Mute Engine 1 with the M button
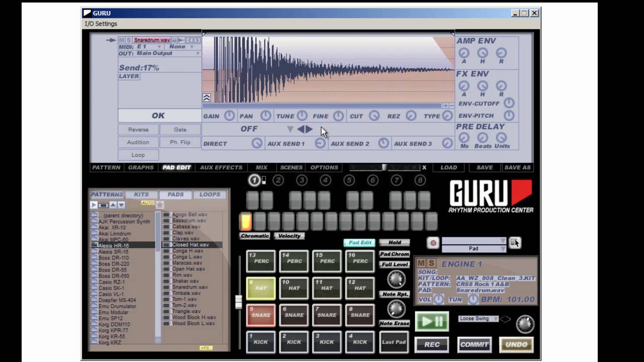The height and width of the screenshot is (362, 644). pyautogui.click(x=421, y=263)
